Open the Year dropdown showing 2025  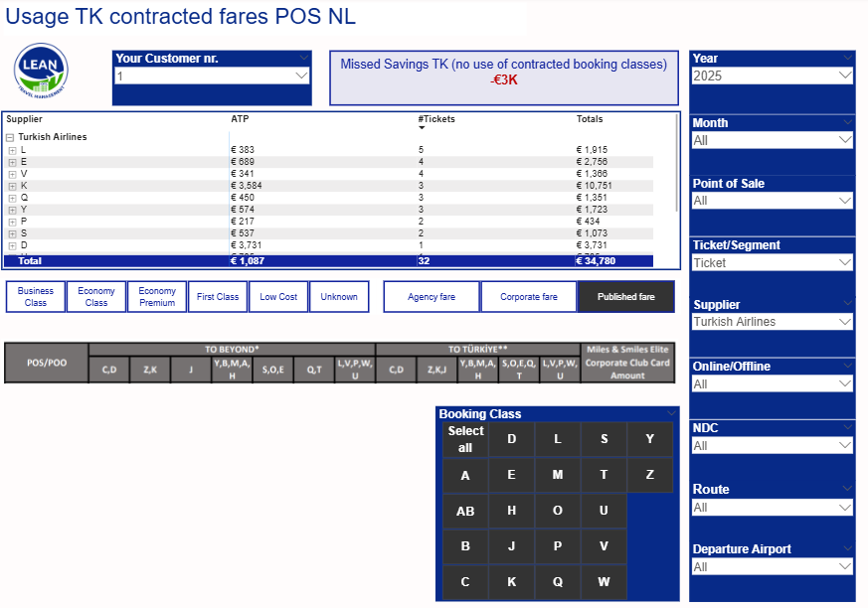coord(773,76)
